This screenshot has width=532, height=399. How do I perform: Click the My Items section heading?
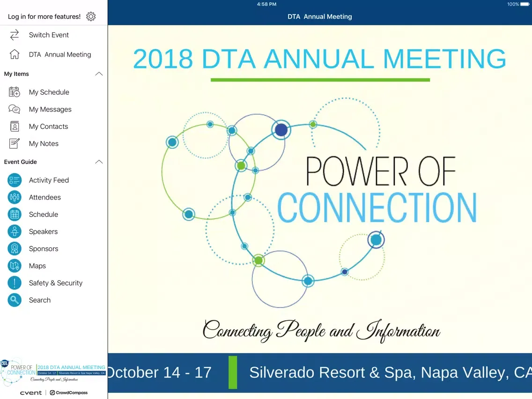16,74
